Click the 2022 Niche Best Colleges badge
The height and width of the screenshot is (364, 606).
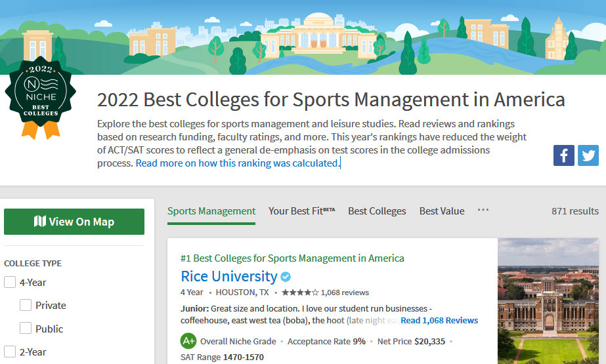pyautogui.click(x=41, y=98)
